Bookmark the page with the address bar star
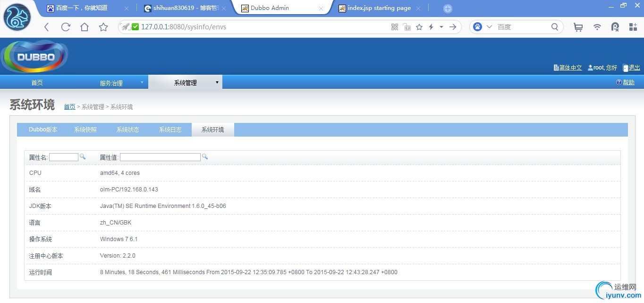This screenshot has height=303, width=644. click(419, 27)
